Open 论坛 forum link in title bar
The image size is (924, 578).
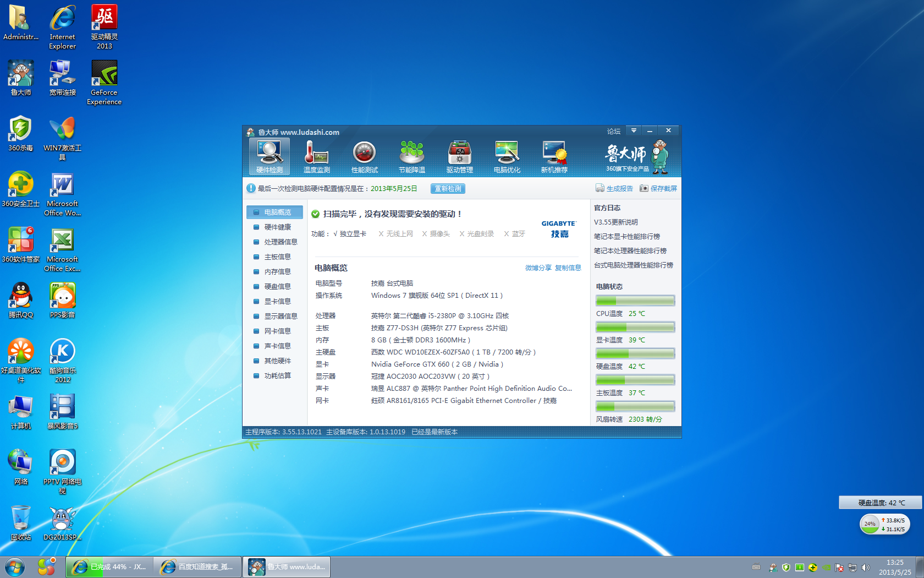(613, 131)
